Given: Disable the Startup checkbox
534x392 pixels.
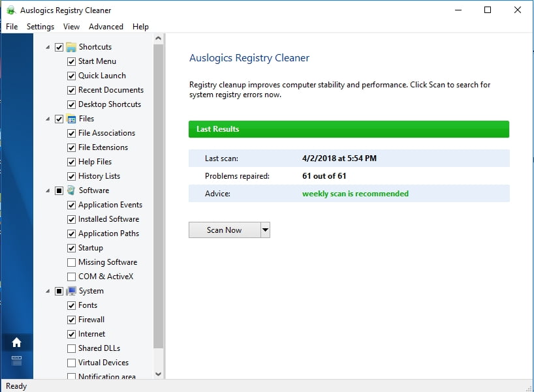Looking at the screenshot, I should point(71,247).
